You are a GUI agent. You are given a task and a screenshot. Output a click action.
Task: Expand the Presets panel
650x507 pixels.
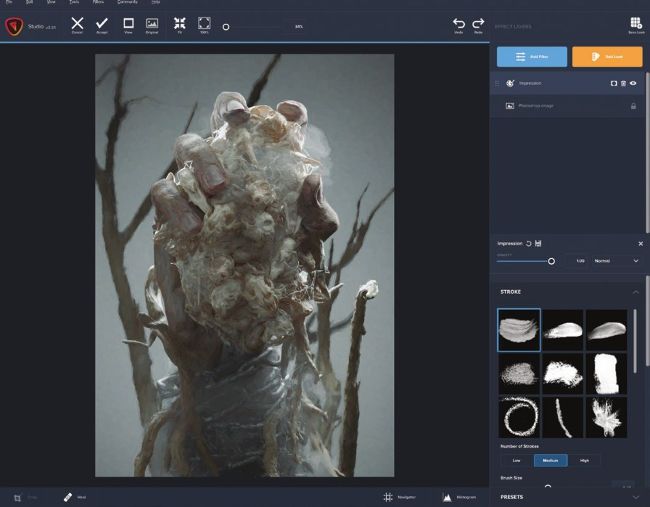point(636,496)
